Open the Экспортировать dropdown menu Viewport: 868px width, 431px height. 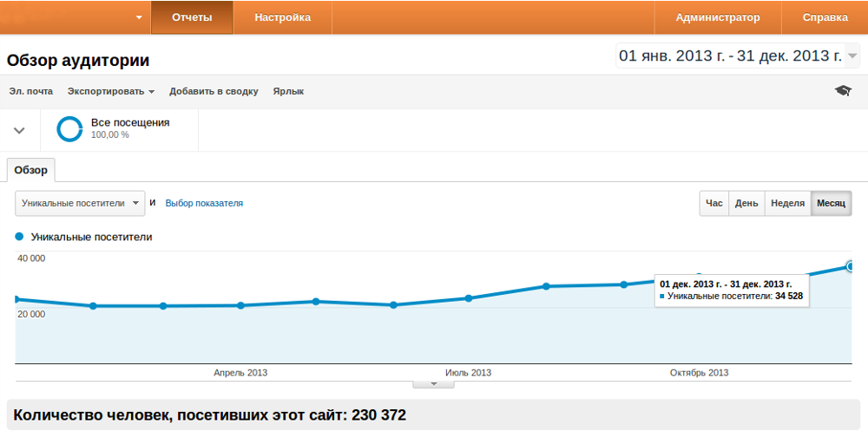pos(111,91)
